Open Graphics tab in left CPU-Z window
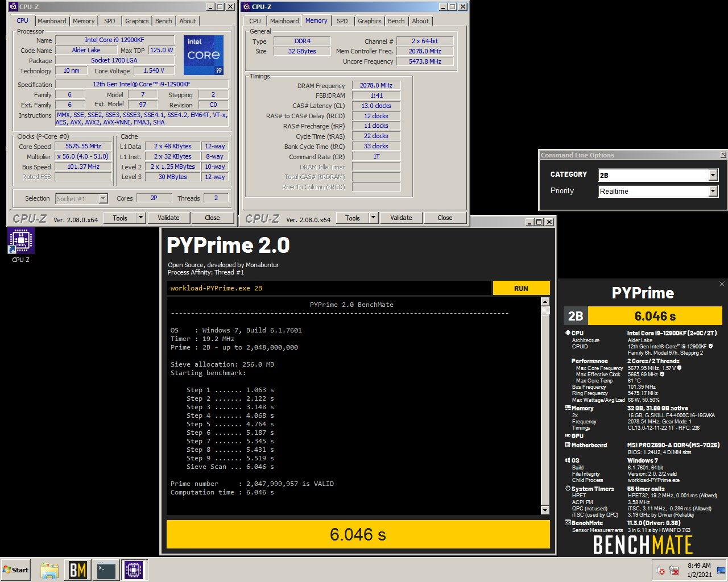728x582 pixels. (x=137, y=21)
